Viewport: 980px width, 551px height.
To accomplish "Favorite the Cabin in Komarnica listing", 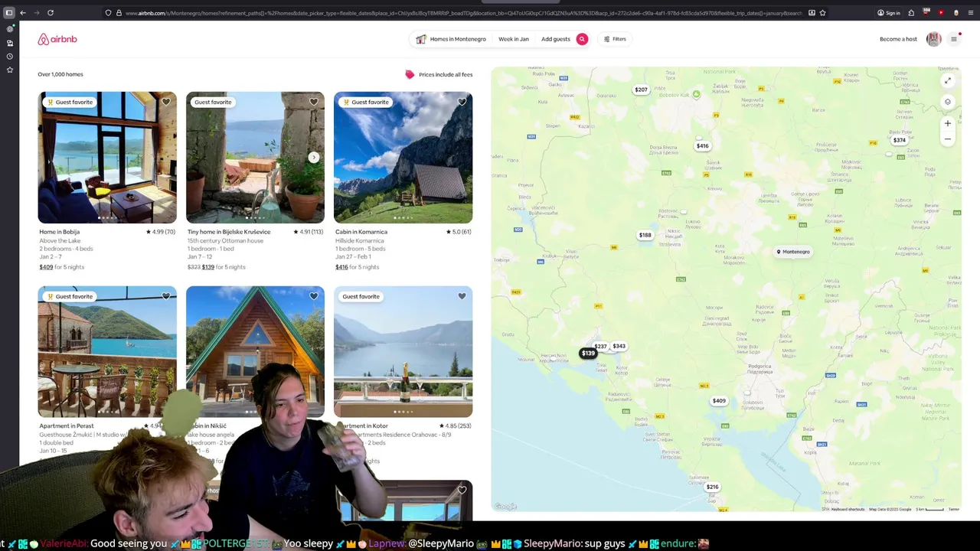I will [462, 102].
